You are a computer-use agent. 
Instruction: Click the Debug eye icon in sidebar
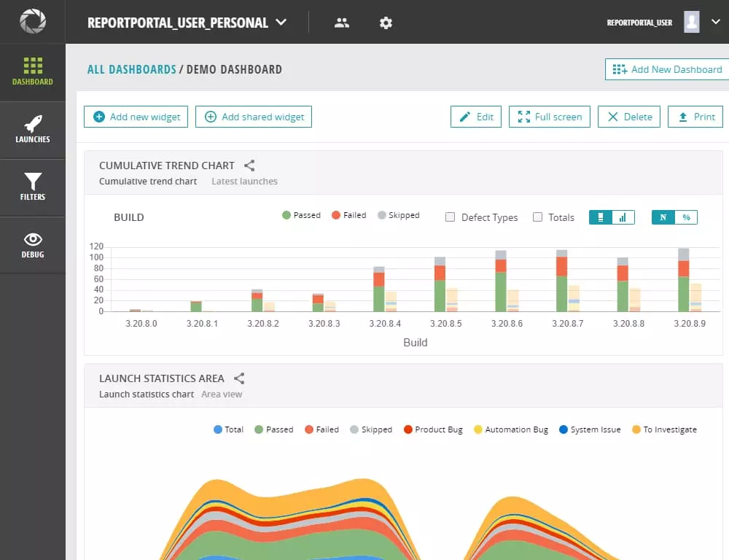coord(32,238)
